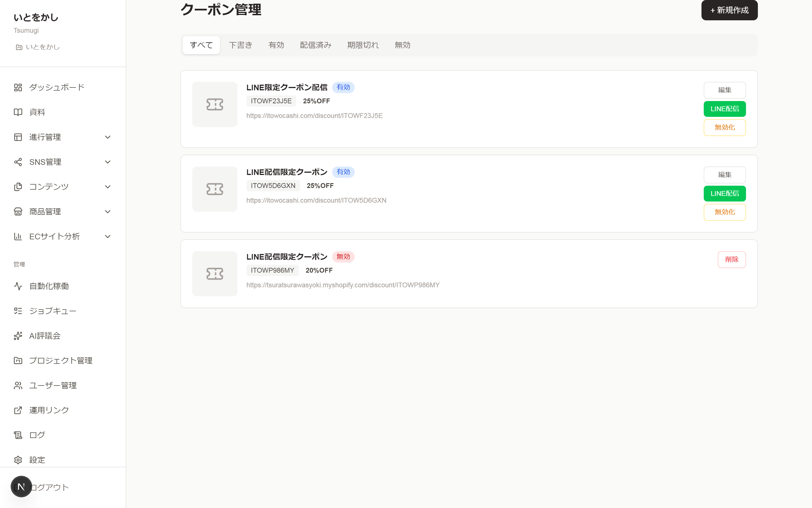The height and width of the screenshot is (508, 812).
Task: Delete the ITOWP986MY coupon with 削除
Action: (x=732, y=260)
